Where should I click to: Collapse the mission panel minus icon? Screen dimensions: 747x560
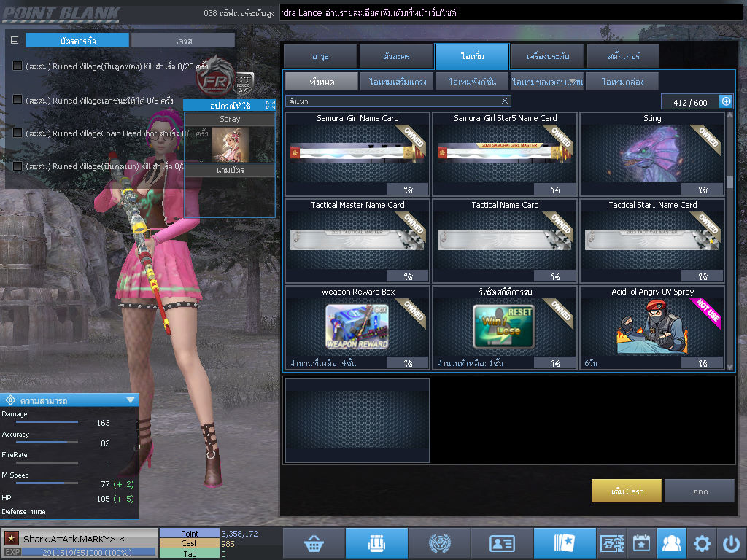click(15, 41)
